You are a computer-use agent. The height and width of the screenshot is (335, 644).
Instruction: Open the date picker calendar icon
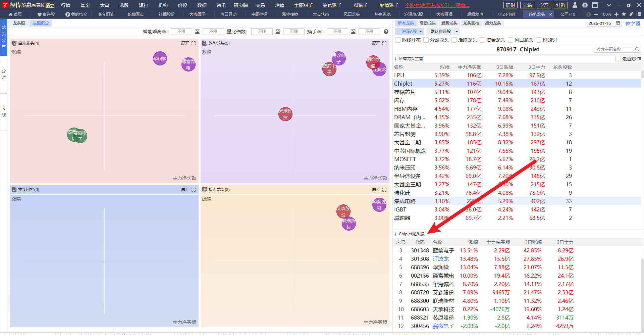point(618,23)
